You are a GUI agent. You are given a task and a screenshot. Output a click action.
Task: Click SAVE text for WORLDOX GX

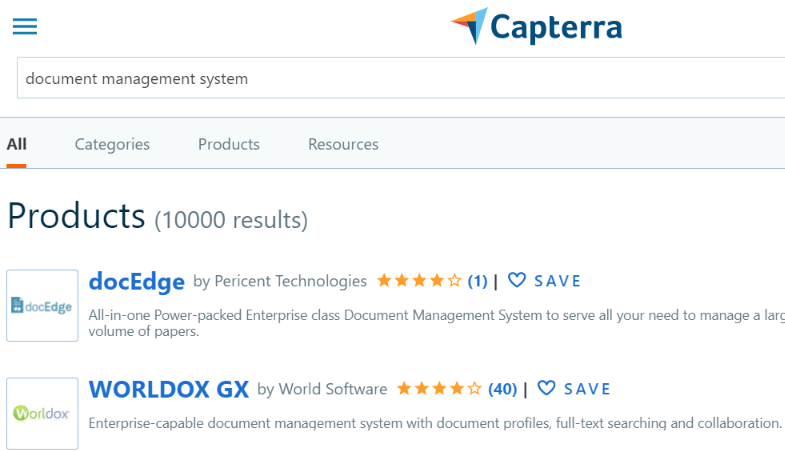click(x=588, y=389)
